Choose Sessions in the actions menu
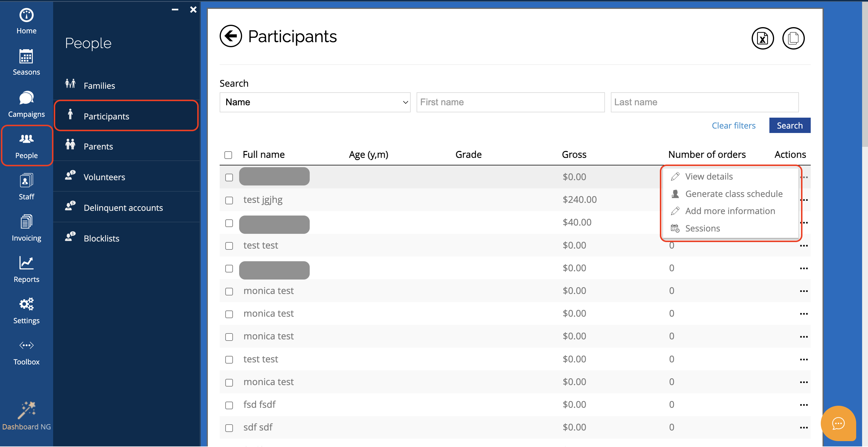The image size is (868, 447). 702,228
